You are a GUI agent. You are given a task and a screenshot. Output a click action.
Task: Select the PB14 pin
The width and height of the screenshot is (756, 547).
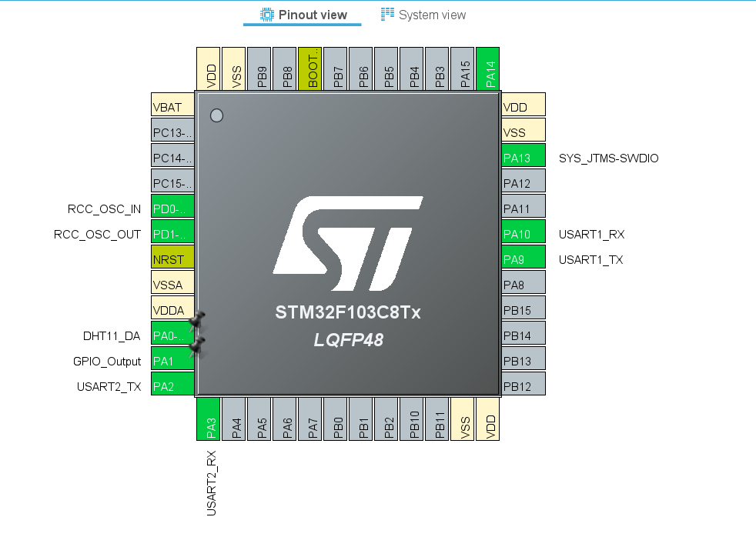click(524, 333)
